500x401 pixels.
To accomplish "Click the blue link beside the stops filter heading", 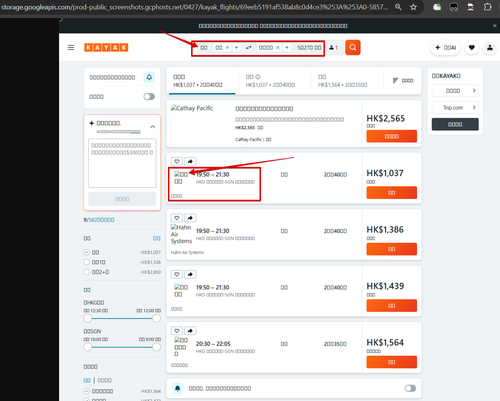I will [x=157, y=238].
